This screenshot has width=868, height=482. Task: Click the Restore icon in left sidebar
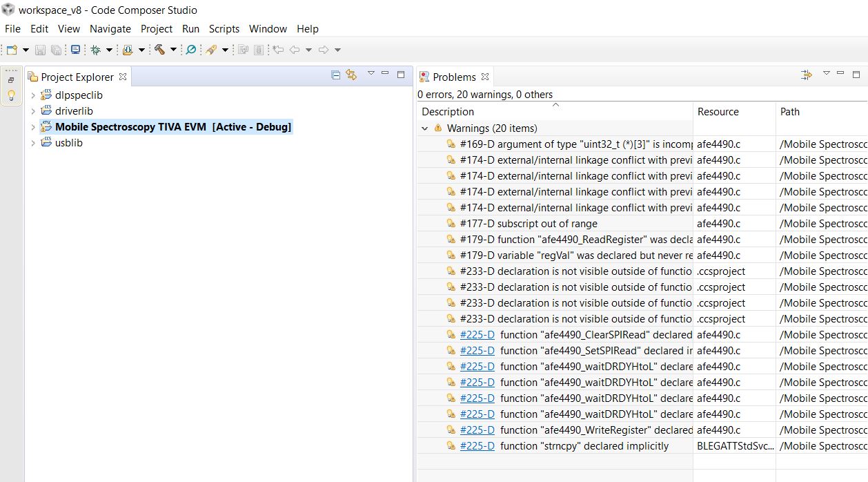point(11,80)
